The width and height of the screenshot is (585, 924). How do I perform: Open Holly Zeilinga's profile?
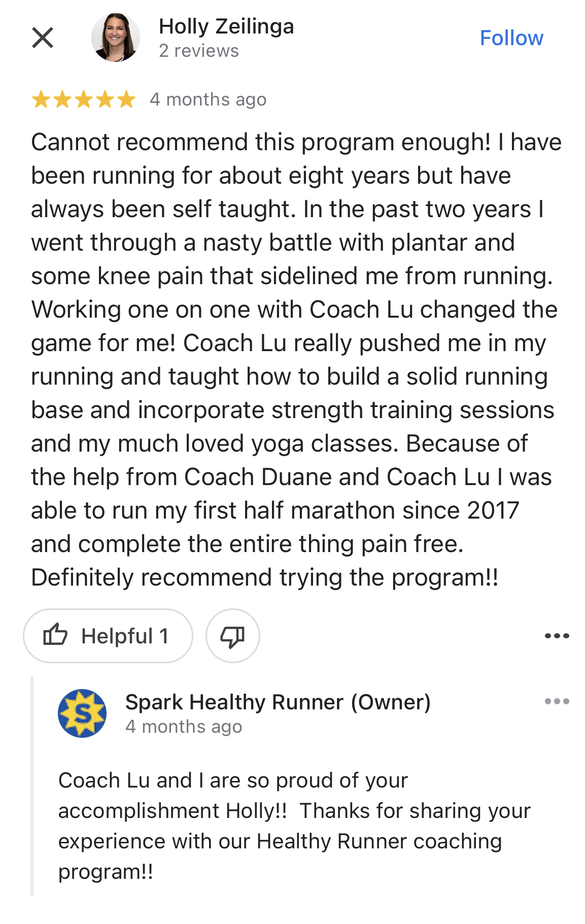pyautogui.click(x=226, y=26)
